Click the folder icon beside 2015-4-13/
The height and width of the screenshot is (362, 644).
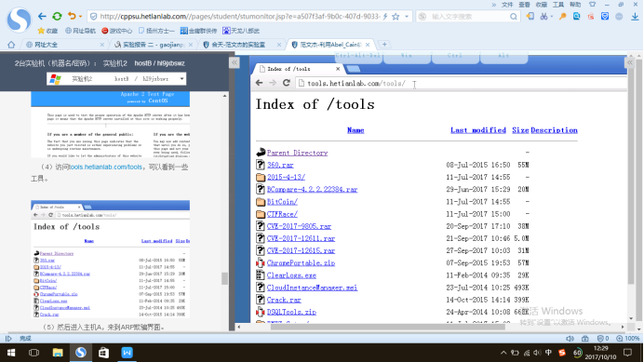[x=260, y=178]
